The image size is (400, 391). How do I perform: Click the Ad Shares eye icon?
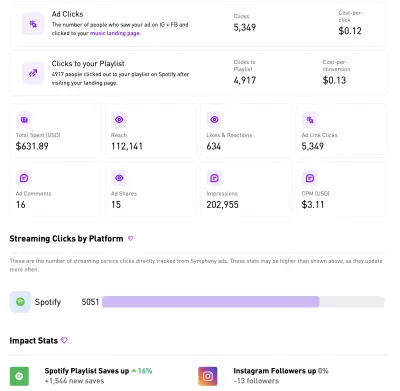point(119,178)
